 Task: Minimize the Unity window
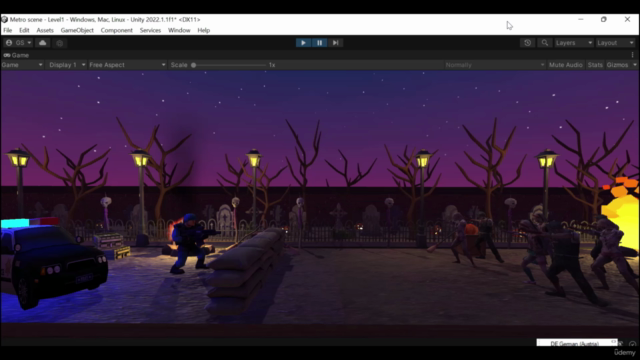click(x=581, y=19)
